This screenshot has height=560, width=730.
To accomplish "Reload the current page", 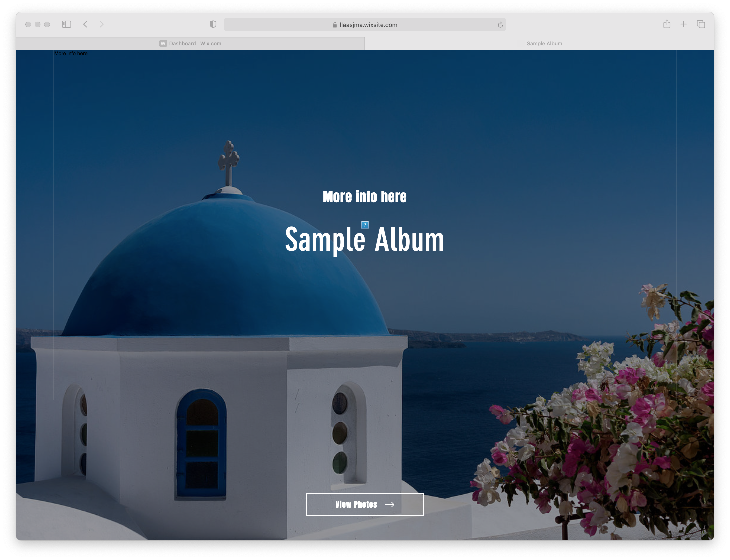I will pyautogui.click(x=500, y=25).
